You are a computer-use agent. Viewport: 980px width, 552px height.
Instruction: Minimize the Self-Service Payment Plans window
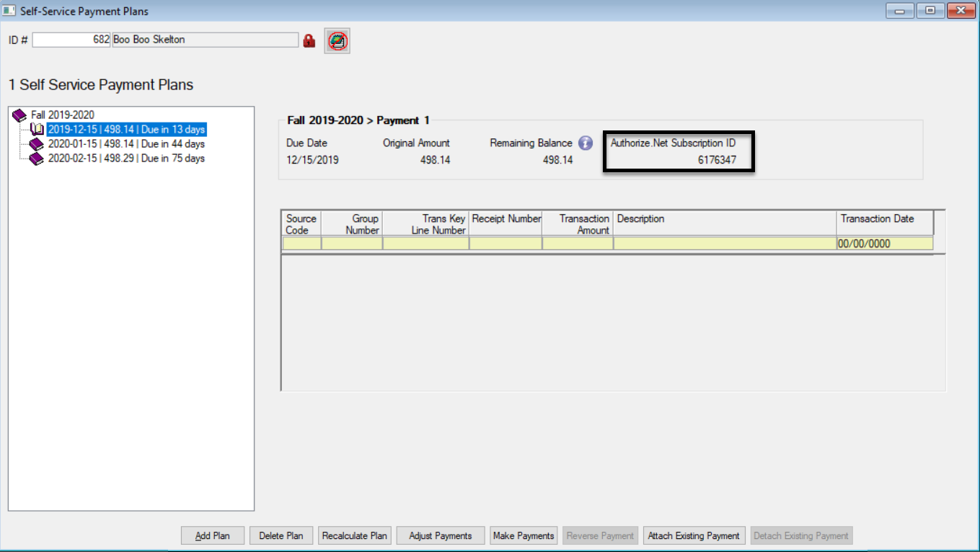click(x=900, y=11)
